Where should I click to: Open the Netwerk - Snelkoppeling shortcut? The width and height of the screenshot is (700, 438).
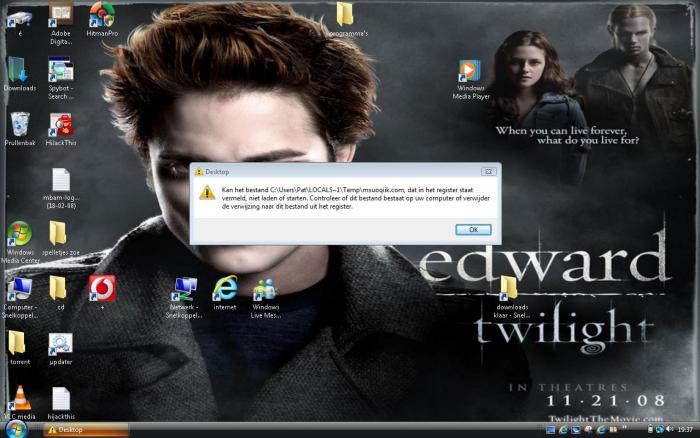tap(183, 297)
